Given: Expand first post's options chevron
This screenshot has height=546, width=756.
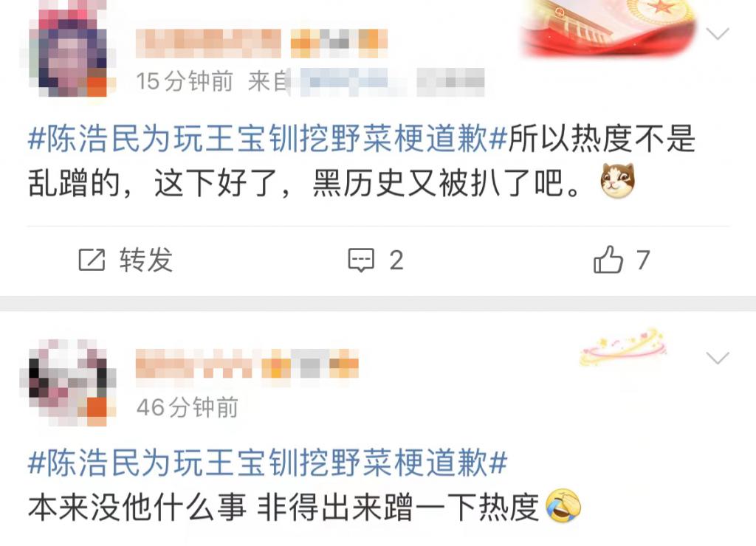Looking at the screenshot, I should [x=718, y=34].
